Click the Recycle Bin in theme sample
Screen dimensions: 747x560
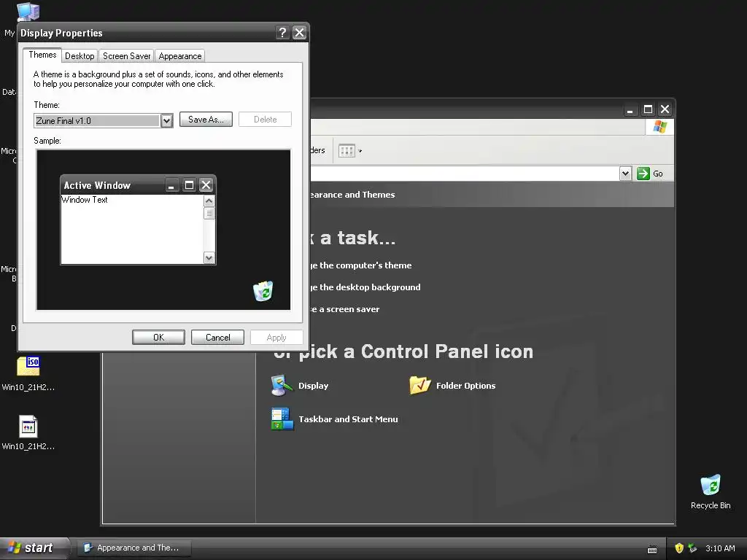(263, 291)
